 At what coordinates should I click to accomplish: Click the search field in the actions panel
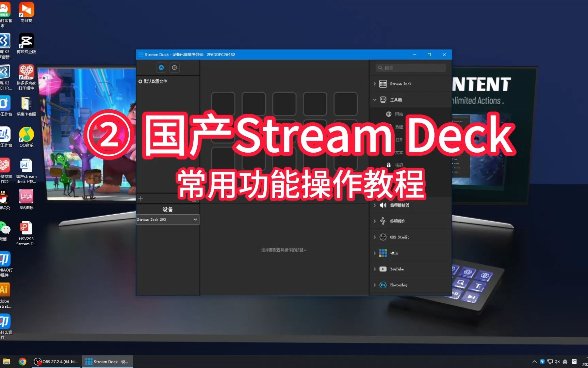click(411, 68)
